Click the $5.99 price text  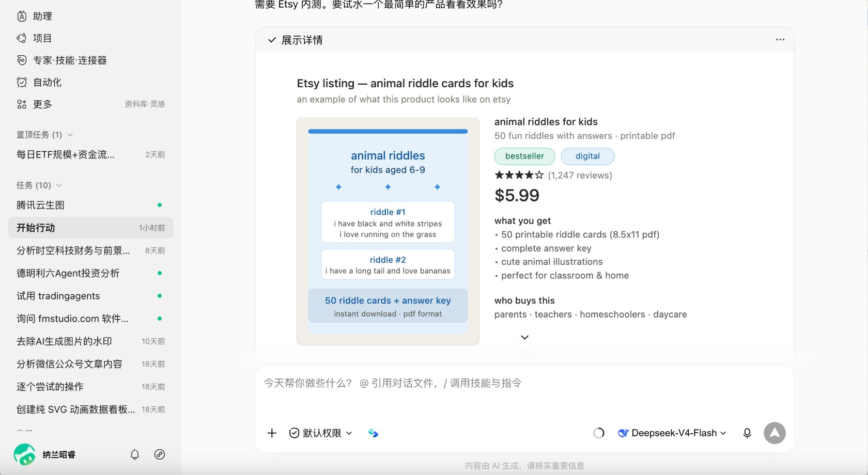(x=517, y=196)
